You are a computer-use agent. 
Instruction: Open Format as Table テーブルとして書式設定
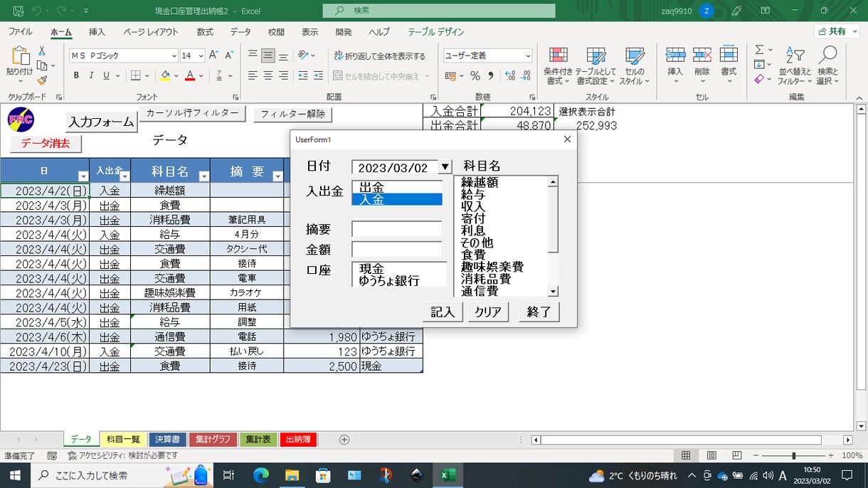click(x=596, y=66)
